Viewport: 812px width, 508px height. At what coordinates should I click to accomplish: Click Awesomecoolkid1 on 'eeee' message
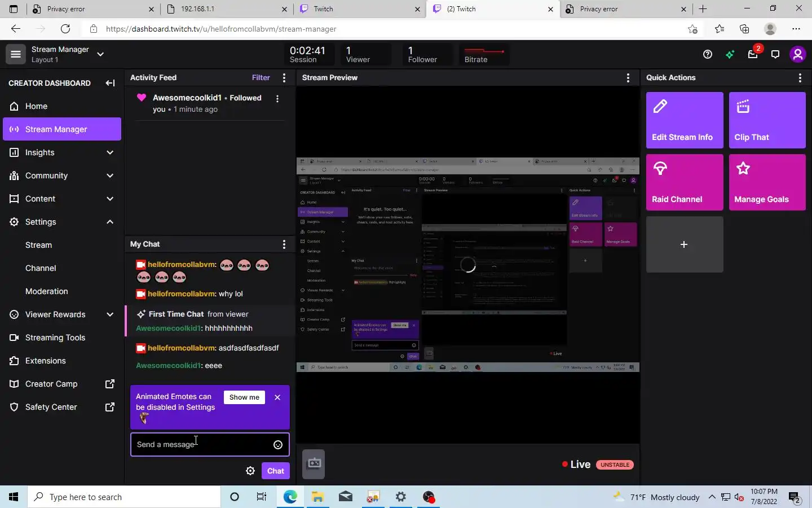tap(169, 366)
